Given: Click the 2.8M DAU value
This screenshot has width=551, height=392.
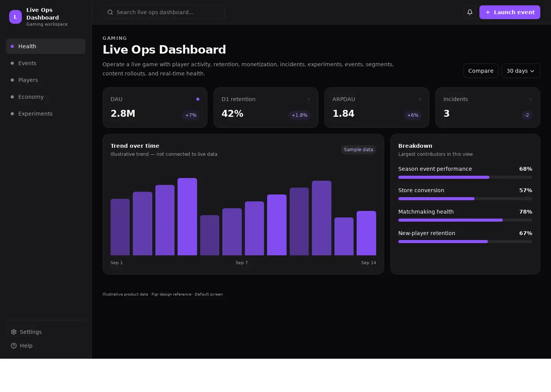Looking at the screenshot, I should coord(123,114).
